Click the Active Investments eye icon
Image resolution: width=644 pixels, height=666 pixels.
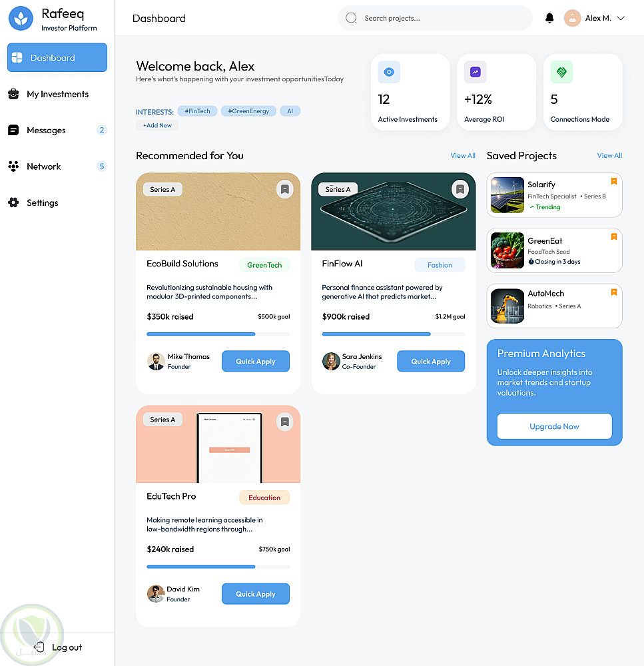click(389, 72)
